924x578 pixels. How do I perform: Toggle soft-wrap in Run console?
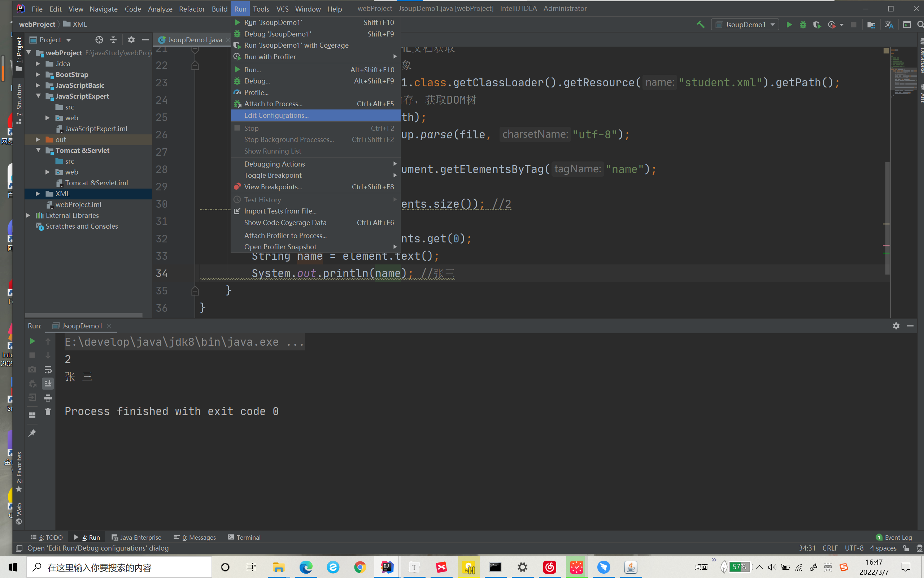coord(48,369)
